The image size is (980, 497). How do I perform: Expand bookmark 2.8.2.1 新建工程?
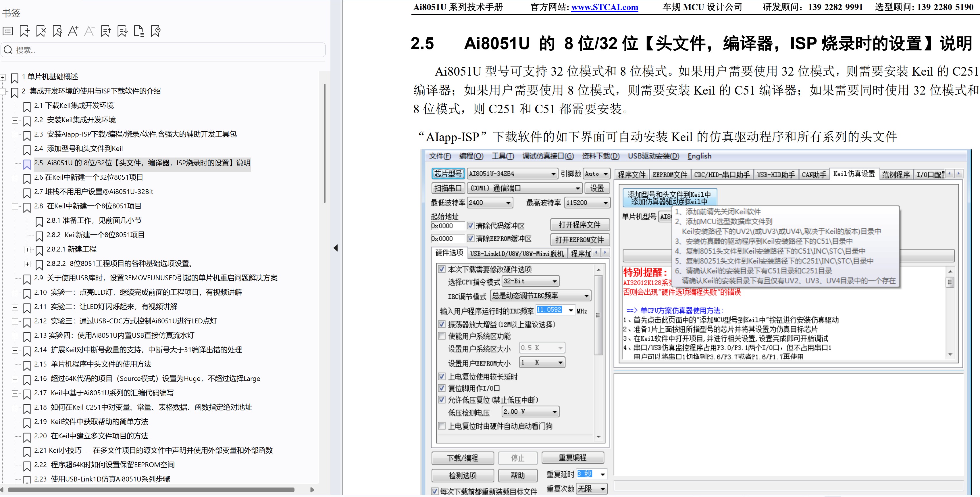(27, 250)
